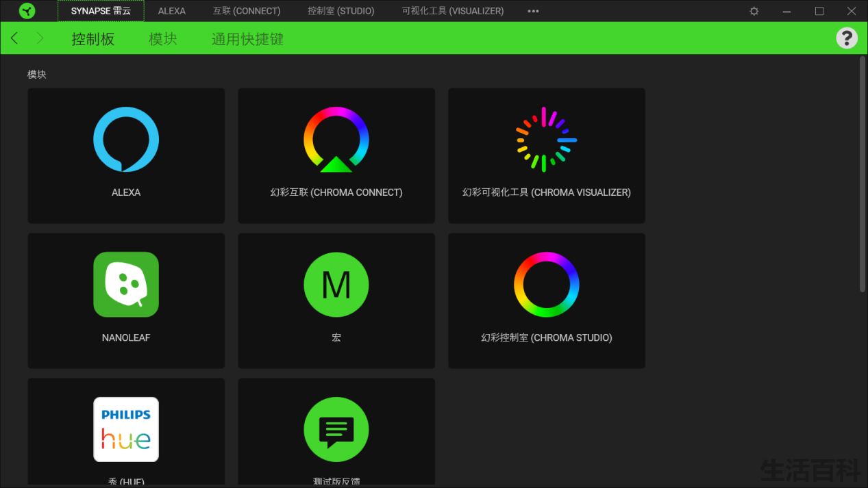The width and height of the screenshot is (868, 488).
Task: Go forward with the right arrow
Action: pos(40,38)
